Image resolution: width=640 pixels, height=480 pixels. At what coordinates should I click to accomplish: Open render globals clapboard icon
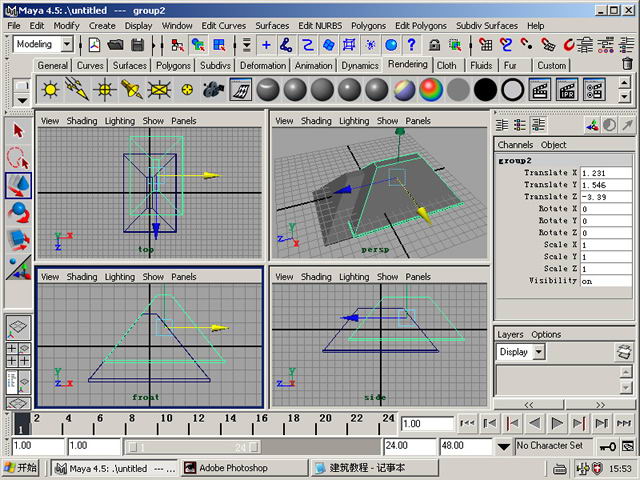point(594,89)
